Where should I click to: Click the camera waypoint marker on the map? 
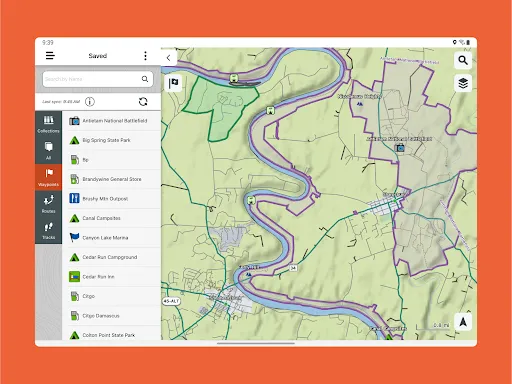pos(400,147)
